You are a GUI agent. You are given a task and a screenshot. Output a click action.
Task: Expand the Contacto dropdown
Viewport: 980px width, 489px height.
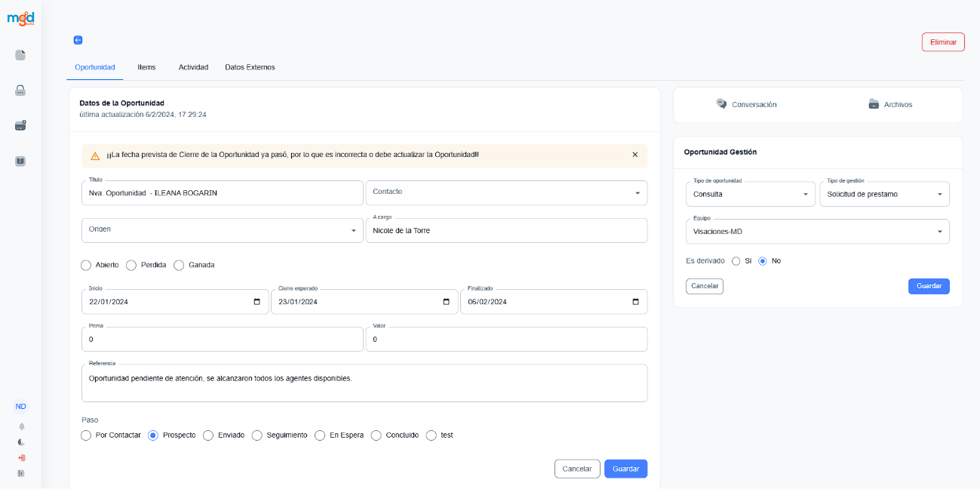coord(506,192)
